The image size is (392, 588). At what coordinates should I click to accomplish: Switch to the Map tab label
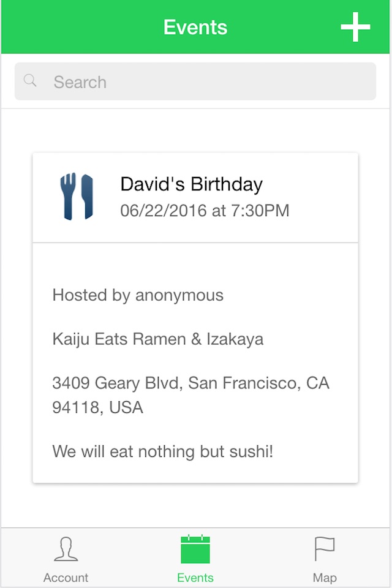[325, 578]
